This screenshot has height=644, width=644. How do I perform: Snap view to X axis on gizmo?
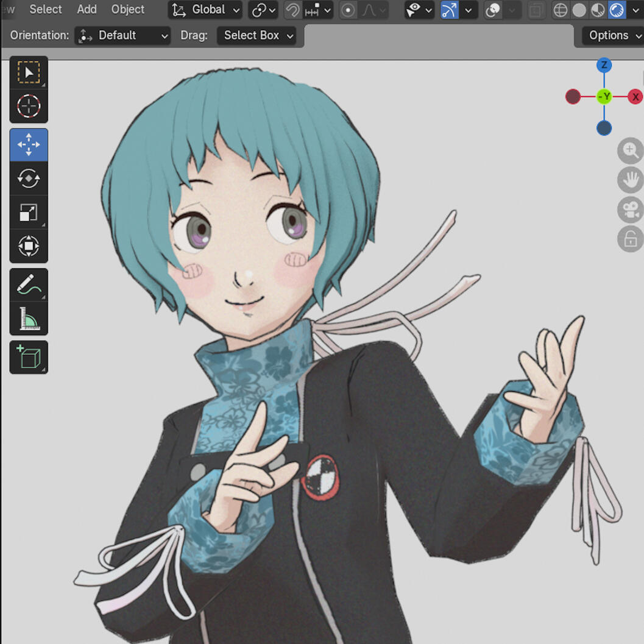(635, 97)
